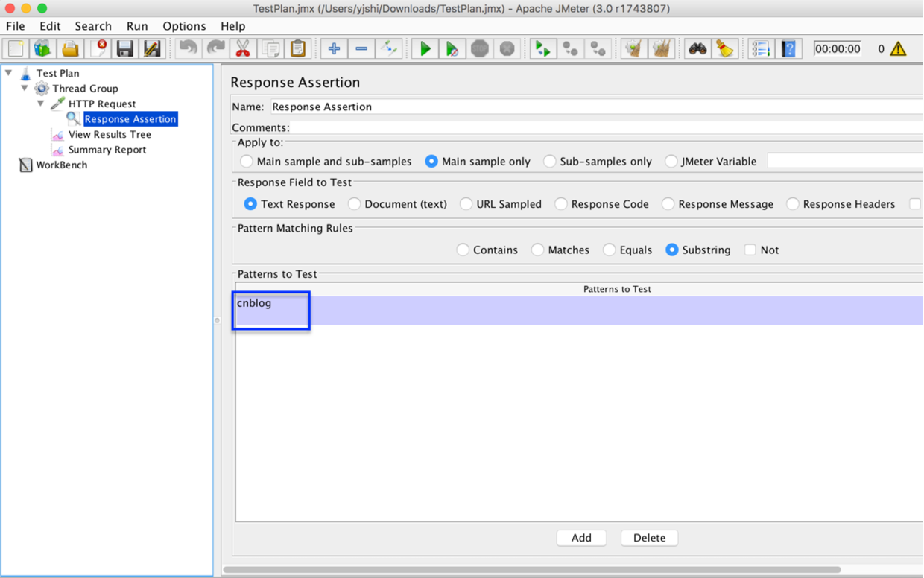Click the Remote Shutdown All icon
The height and width of the screenshot is (578, 924).
point(598,49)
